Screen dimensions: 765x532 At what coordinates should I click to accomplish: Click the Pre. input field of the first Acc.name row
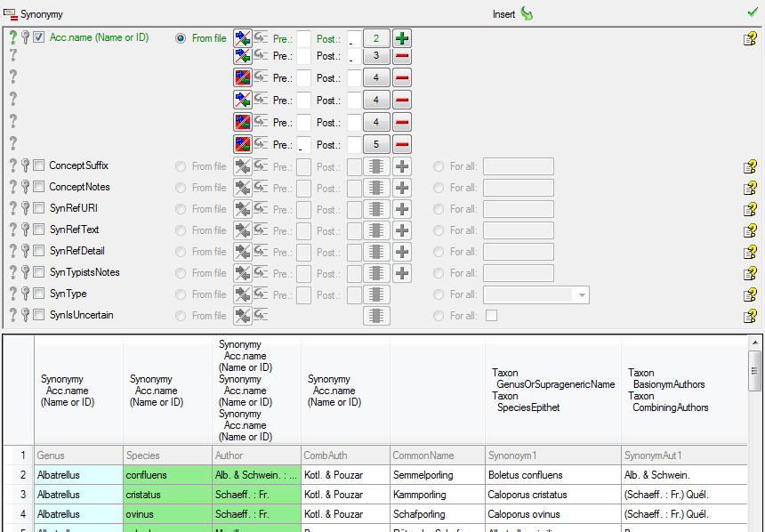click(303, 38)
